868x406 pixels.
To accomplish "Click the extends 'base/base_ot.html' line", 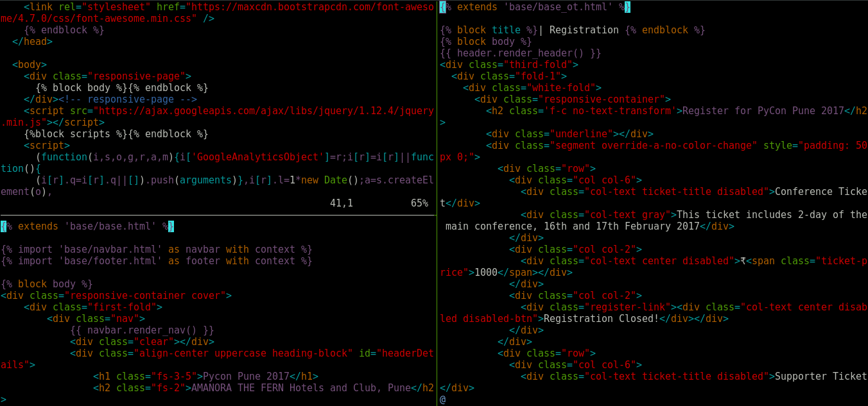I will click(535, 7).
